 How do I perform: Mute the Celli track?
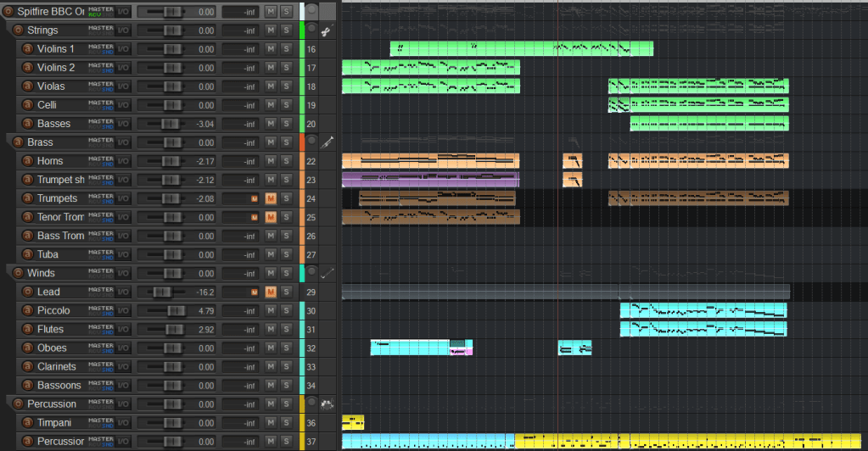[x=271, y=105]
